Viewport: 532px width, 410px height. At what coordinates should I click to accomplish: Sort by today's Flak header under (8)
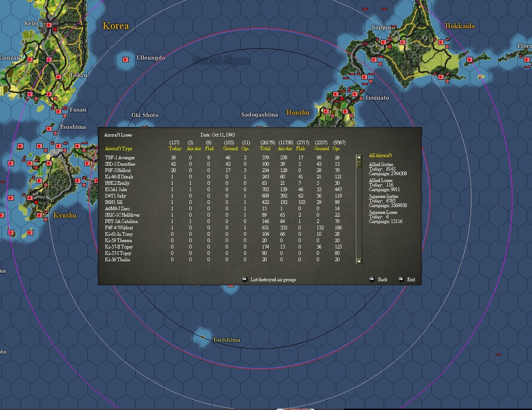pos(209,148)
